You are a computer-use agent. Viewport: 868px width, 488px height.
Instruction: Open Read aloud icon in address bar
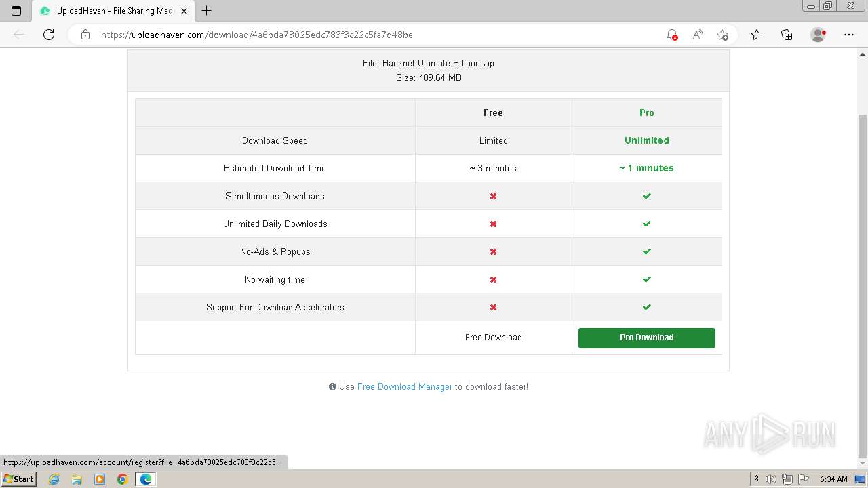pos(697,35)
